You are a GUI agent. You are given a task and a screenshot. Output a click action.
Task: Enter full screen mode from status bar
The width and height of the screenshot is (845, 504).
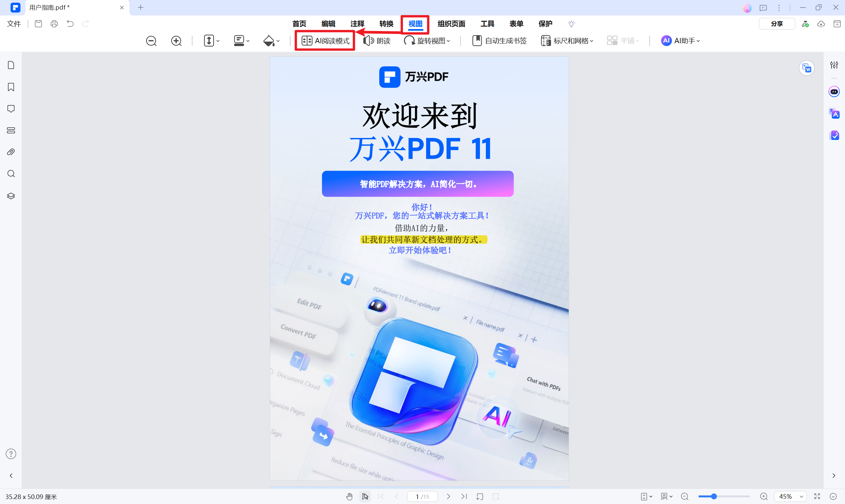(x=817, y=496)
